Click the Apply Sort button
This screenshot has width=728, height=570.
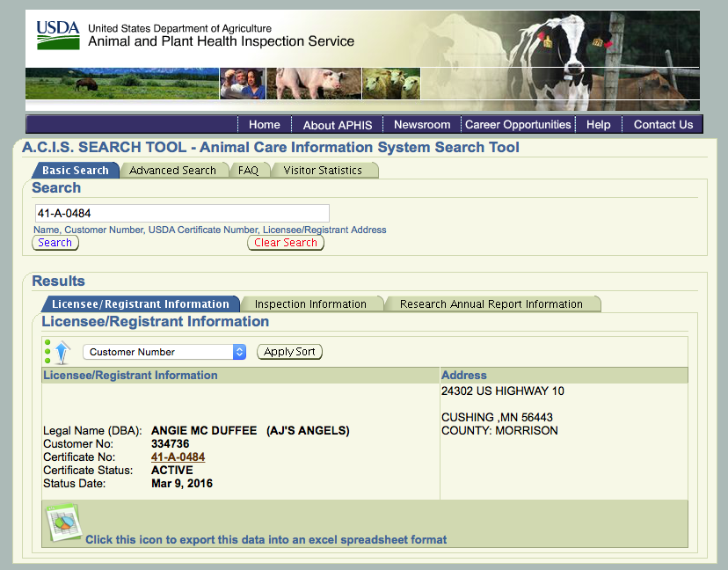289,352
